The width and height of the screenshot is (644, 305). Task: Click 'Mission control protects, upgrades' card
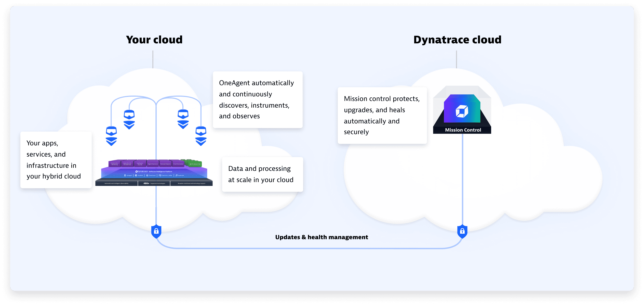click(x=382, y=116)
